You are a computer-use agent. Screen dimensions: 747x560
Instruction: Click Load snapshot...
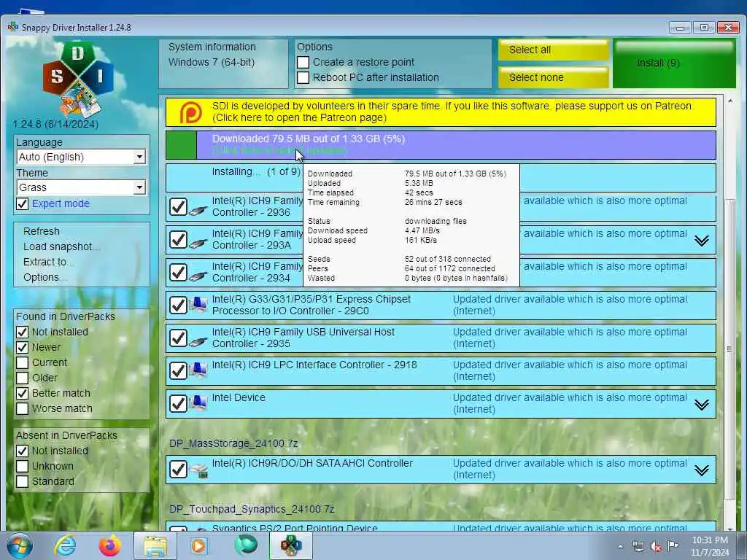[61, 246]
